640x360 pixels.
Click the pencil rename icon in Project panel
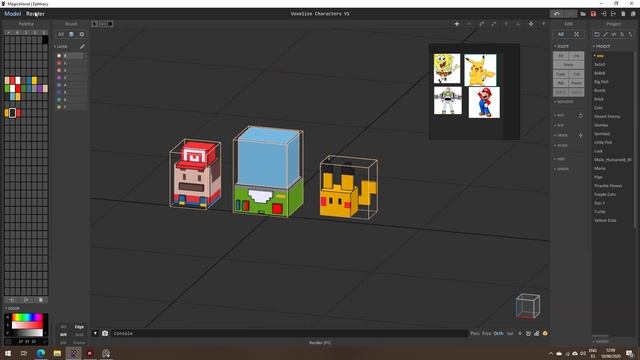[605, 34]
